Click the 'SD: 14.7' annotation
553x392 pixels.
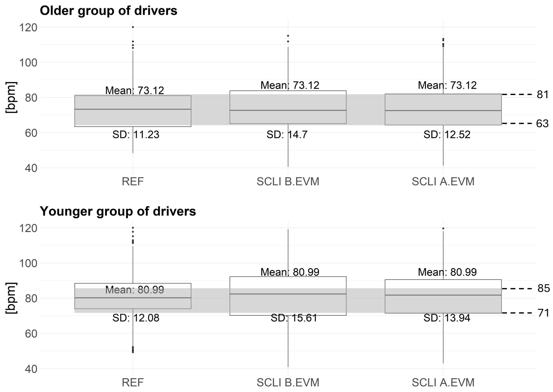(x=287, y=135)
